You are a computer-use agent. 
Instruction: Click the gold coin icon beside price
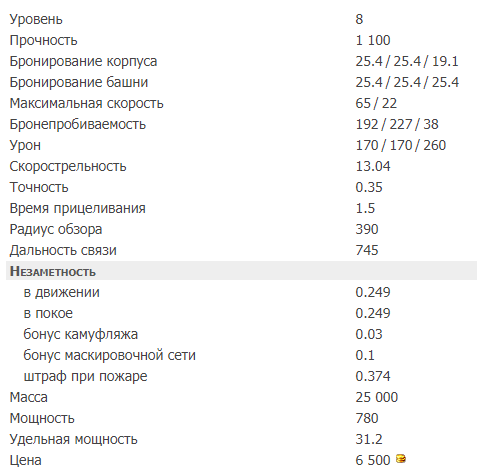point(401,459)
